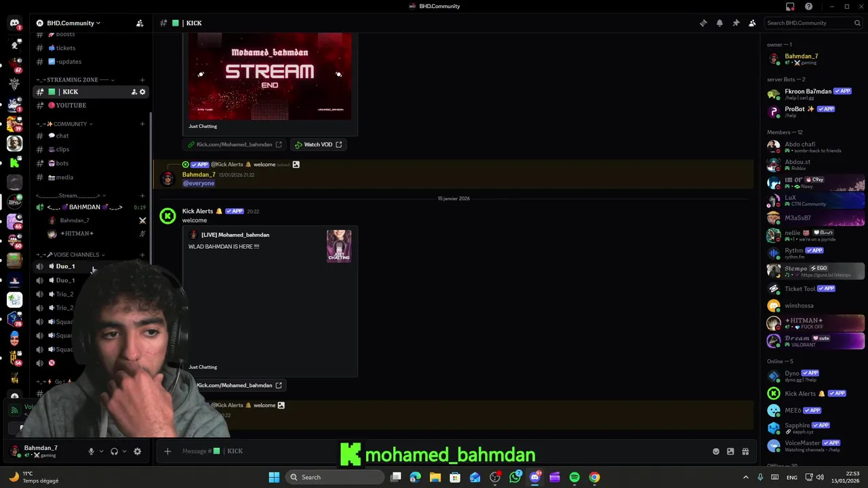Open the chat channel
Image resolution: width=868 pixels, height=488 pixels.
(x=92, y=136)
